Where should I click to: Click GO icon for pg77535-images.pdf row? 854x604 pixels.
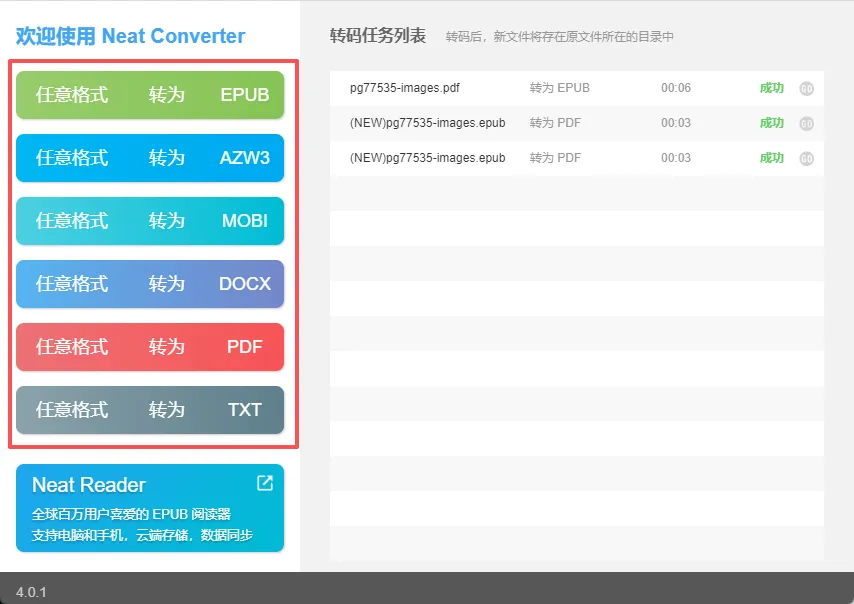(x=806, y=88)
